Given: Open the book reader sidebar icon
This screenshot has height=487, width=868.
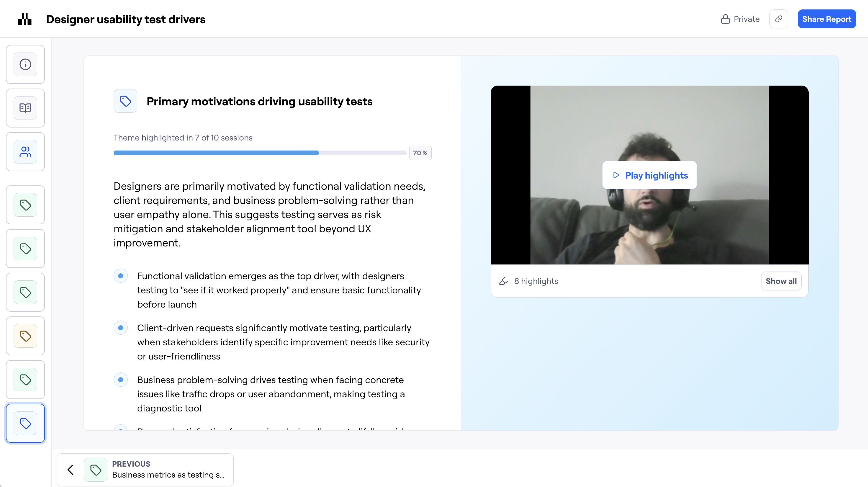Looking at the screenshot, I should coord(25,108).
